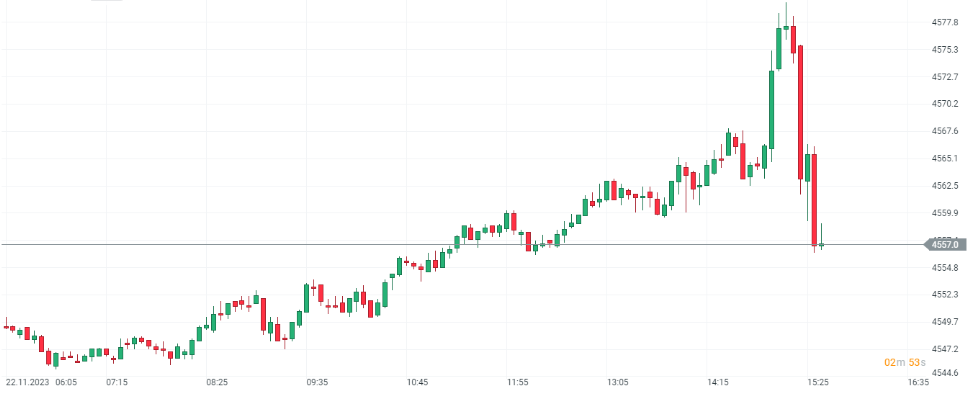The width and height of the screenshot is (977, 401).
Task: Click the 4577.8 price axis label
Action: pyautogui.click(x=945, y=21)
